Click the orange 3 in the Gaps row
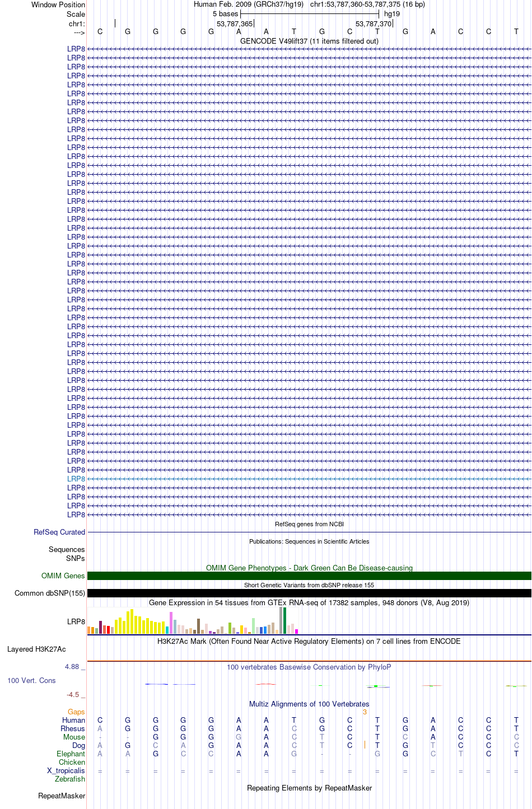Image resolution: width=532 pixels, height=809 pixels. click(365, 712)
